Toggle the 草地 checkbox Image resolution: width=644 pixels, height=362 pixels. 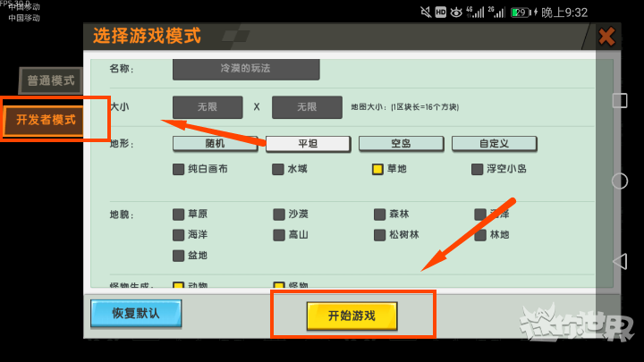coord(378,168)
